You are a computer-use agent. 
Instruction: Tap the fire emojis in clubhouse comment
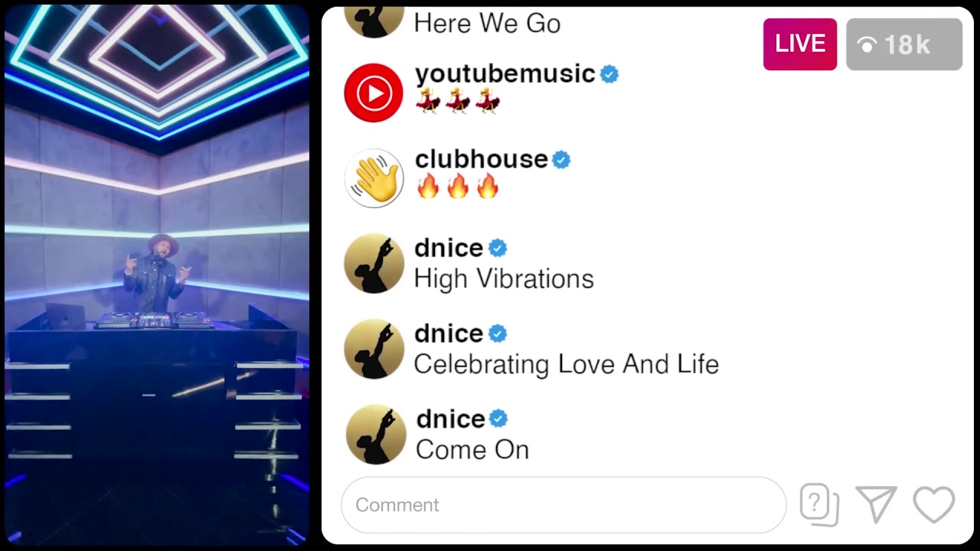click(457, 186)
